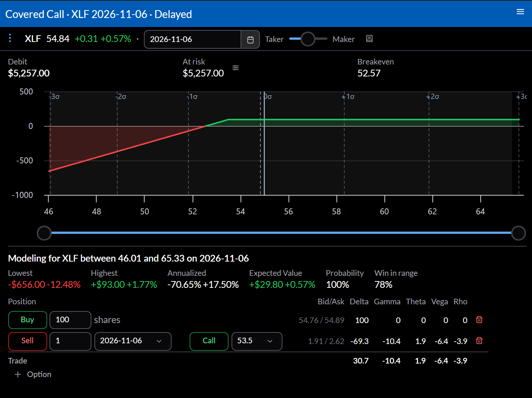Click the Delta column header
Screen dimensions: 532x398
pyautogui.click(x=359, y=302)
